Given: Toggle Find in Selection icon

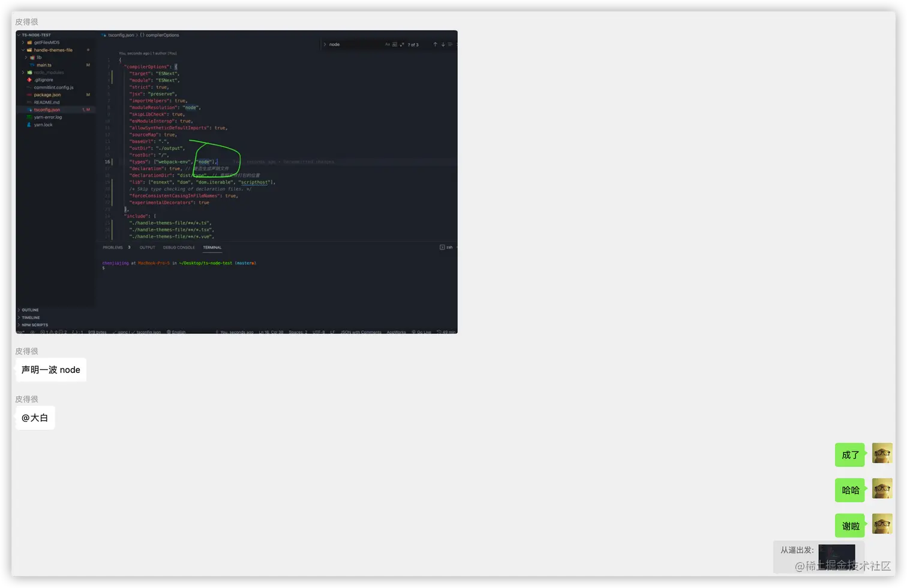Looking at the screenshot, I should pos(451,44).
